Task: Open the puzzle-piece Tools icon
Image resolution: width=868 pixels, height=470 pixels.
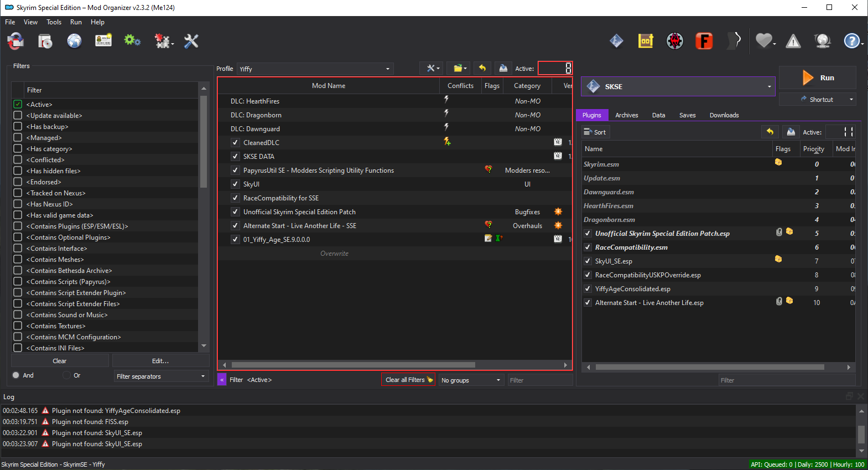Action: [162, 41]
